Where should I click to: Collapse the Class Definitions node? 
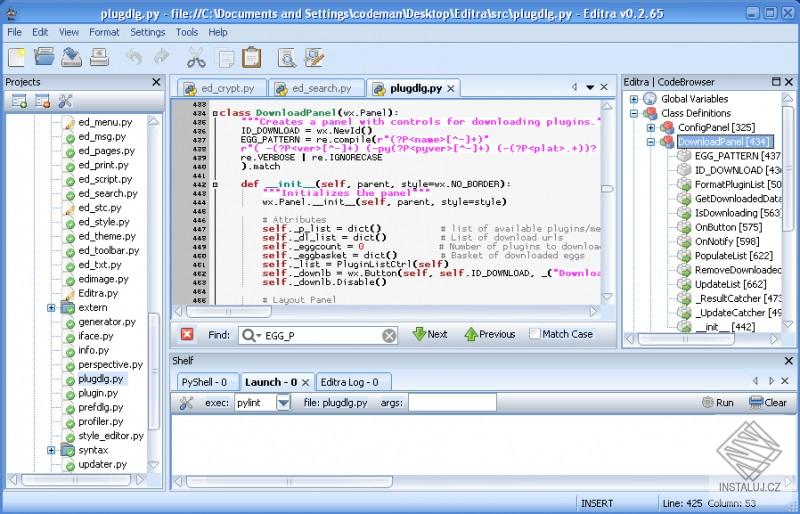[634, 113]
